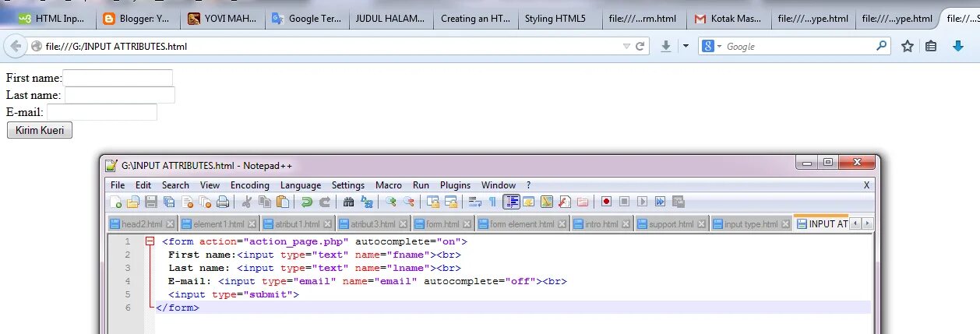Image resolution: width=980 pixels, height=334 pixels.
Task: Click the Open file icon in Notepad++
Action: pyautogui.click(x=133, y=202)
